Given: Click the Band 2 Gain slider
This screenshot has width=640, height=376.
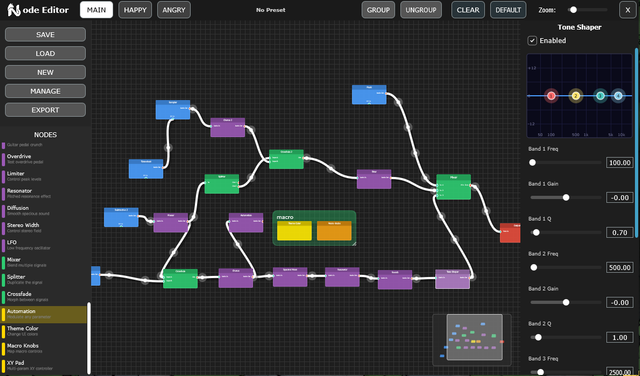Looking at the screenshot, I should (x=566, y=303).
